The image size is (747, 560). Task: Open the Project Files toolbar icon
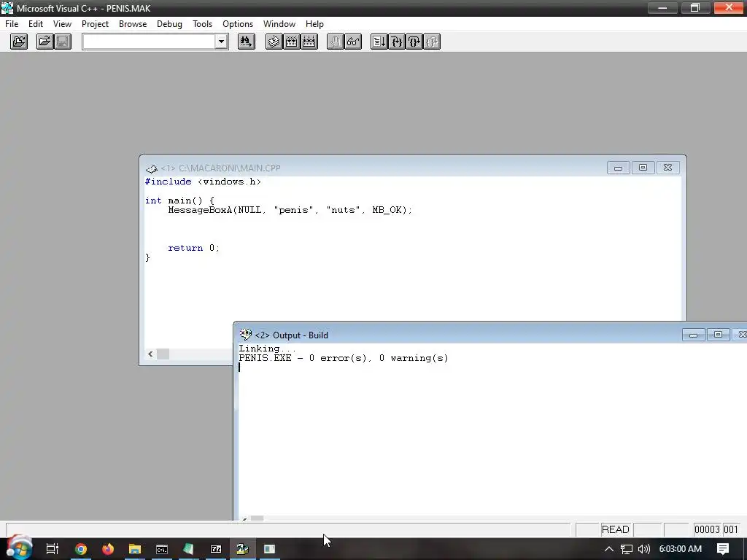tap(19, 42)
